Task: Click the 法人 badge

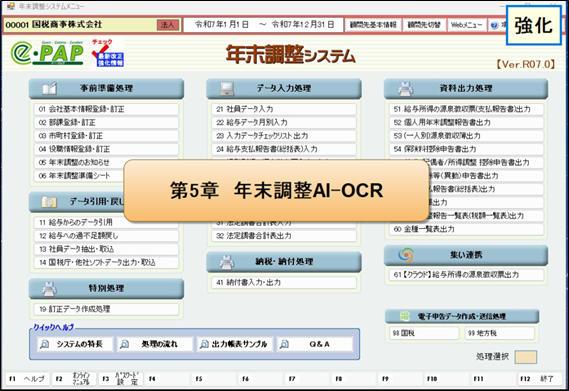Action: pos(168,25)
